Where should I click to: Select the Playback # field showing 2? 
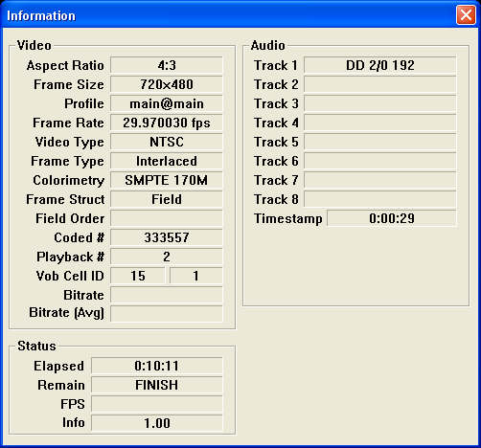coord(167,257)
